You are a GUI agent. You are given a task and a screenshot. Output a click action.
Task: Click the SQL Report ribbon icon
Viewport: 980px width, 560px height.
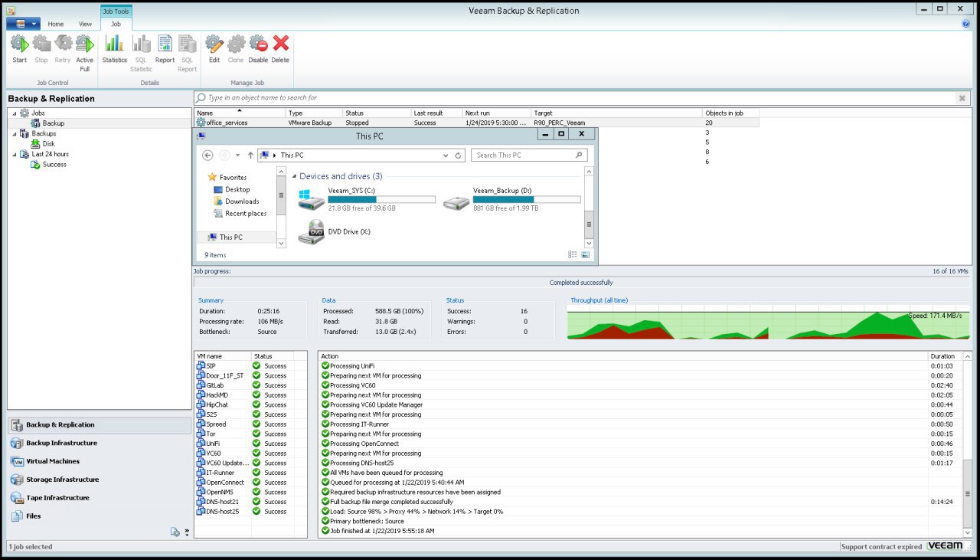point(188,53)
